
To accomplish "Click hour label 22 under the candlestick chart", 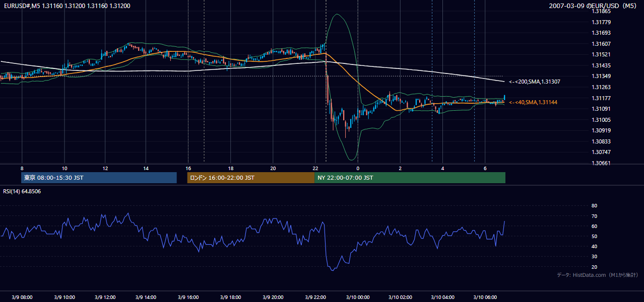I will (x=315, y=168).
